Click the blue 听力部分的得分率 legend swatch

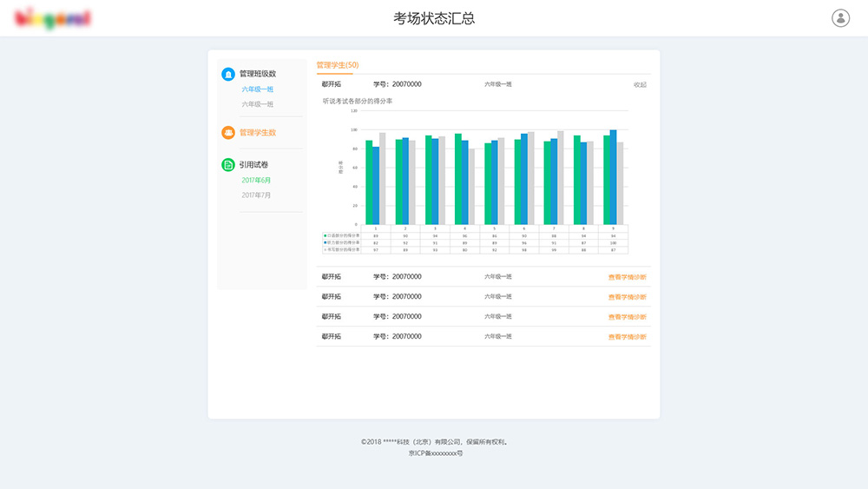click(325, 242)
